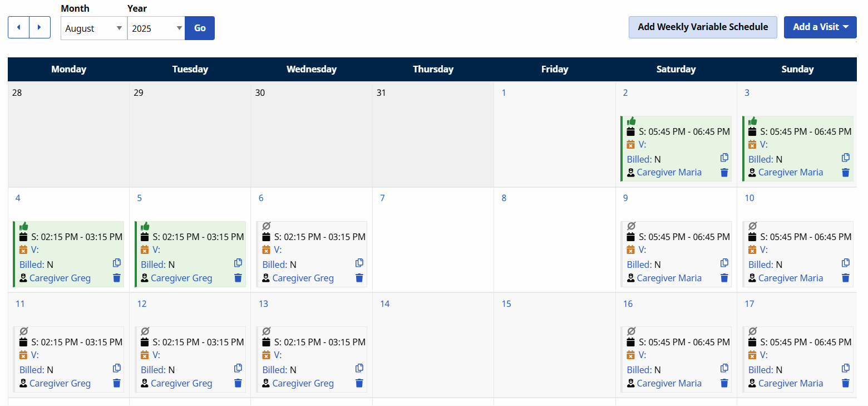Duplicate the August 6 visit
868x406 pixels.
pos(359,263)
